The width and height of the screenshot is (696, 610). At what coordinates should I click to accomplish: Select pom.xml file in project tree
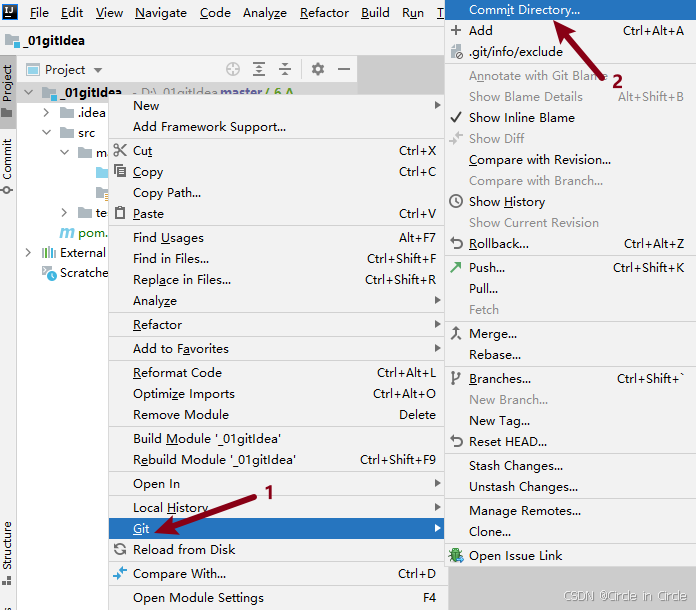pyautogui.click(x=91, y=233)
